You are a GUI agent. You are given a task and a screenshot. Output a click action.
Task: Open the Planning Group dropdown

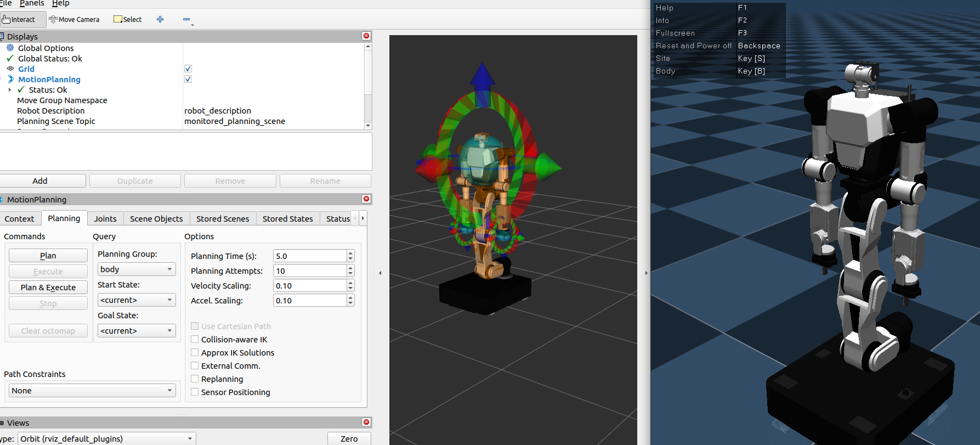tap(137, 269)
